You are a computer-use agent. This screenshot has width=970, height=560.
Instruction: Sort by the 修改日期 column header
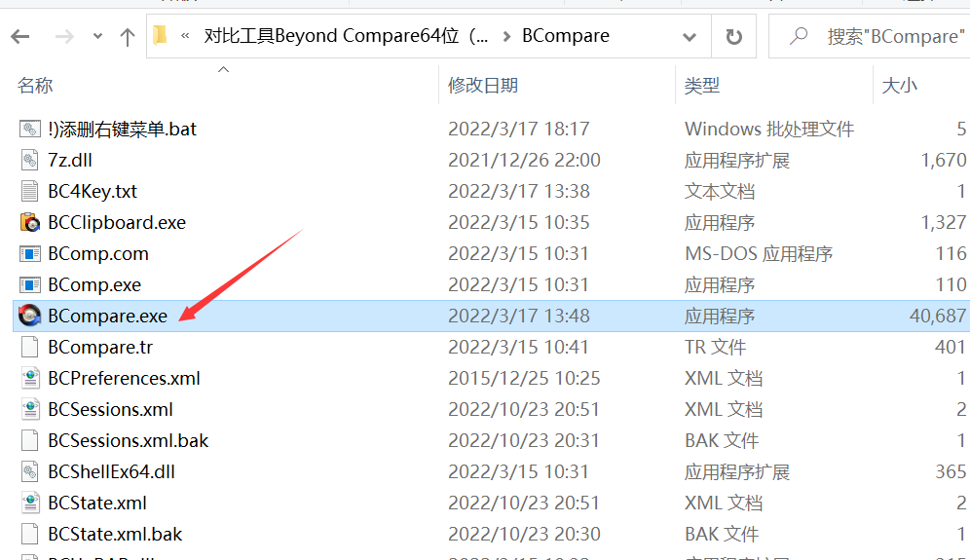pyautogui.click(x=483, y=86)
